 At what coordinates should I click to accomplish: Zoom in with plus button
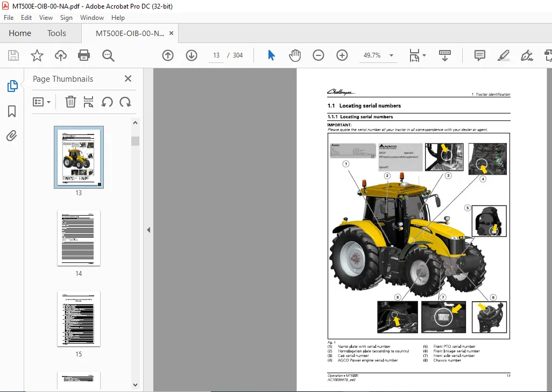coord(342,55)
